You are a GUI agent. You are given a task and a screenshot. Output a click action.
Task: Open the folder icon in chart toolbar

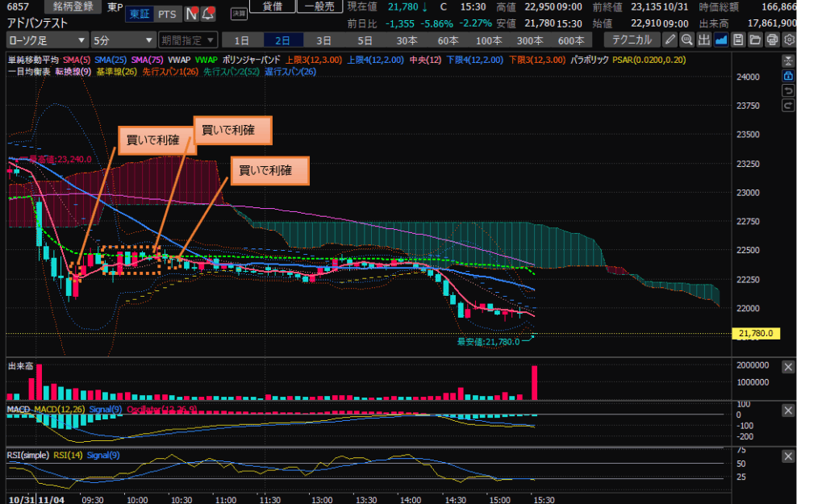tap(755, 40)
